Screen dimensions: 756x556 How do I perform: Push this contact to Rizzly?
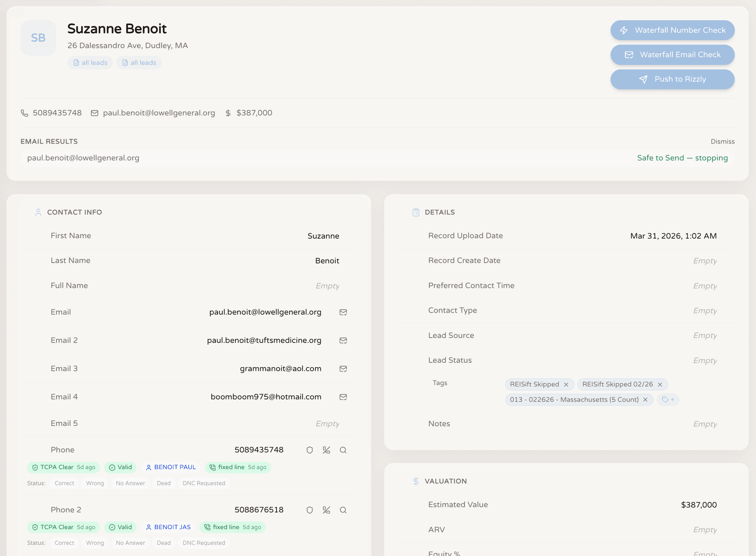(x=672, y=79)
